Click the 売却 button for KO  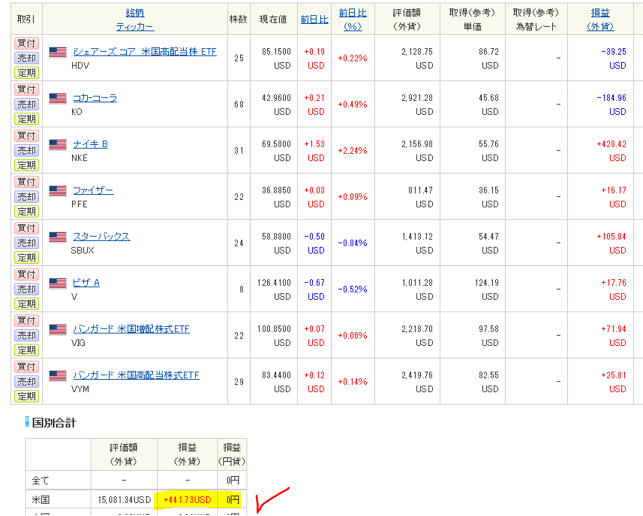(27, 104)
